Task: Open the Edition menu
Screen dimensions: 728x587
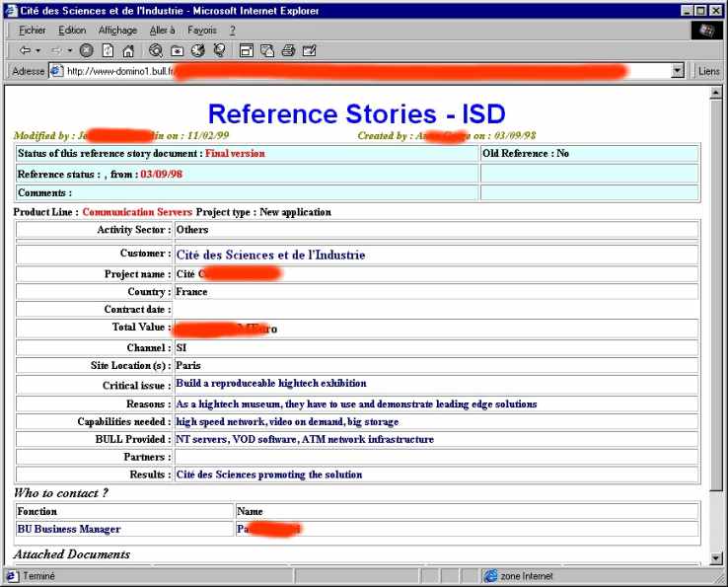Action: pyautogui.click(x=72, y=31)
